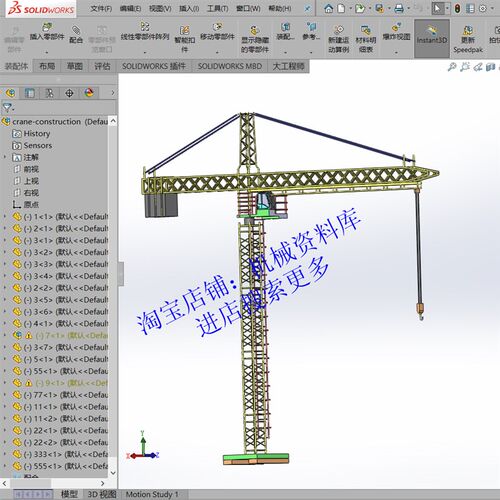
Task: Open the 窗口(W) menu
Action: 248,9
